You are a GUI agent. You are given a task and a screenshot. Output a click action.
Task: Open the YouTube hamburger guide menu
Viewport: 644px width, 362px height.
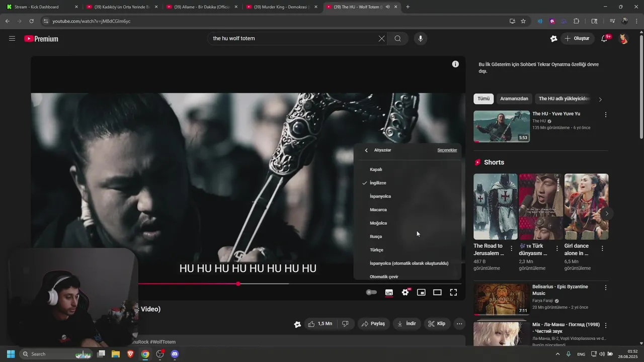click(x=12, y=39)
